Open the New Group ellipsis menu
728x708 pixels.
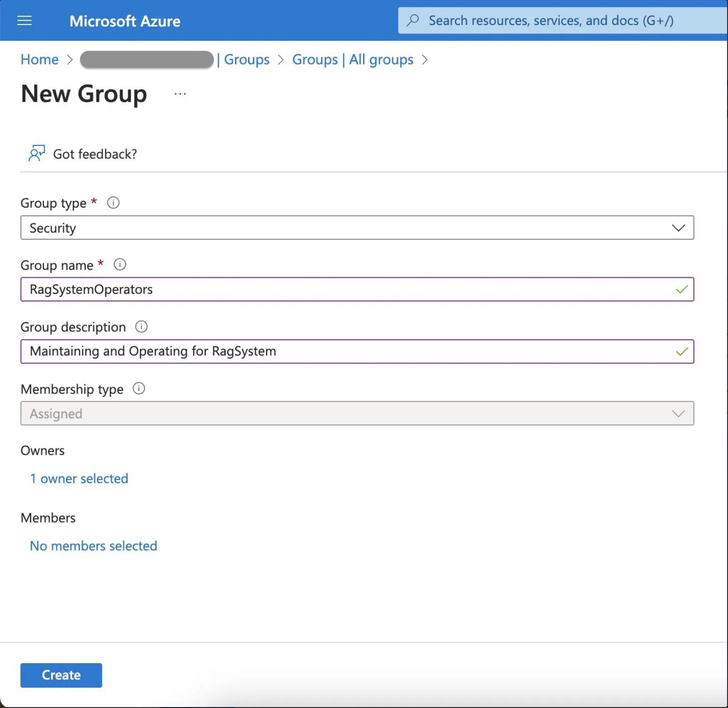click(180, 94)
